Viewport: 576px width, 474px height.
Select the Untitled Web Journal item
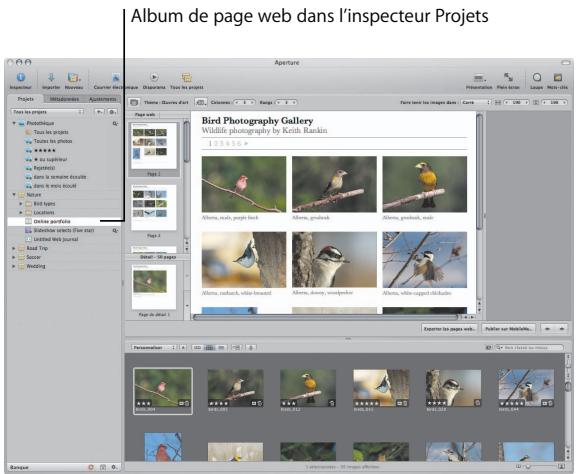[x=56, y=239]
